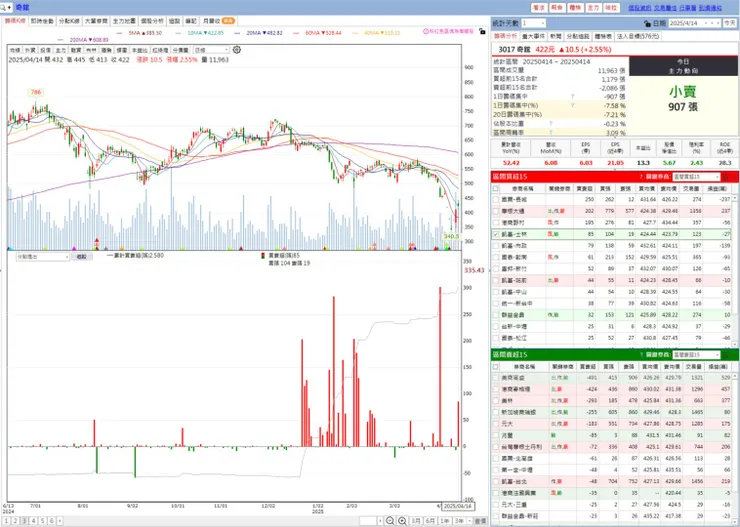Click the zoom-out magnifier below the chart

coord(390,520)
